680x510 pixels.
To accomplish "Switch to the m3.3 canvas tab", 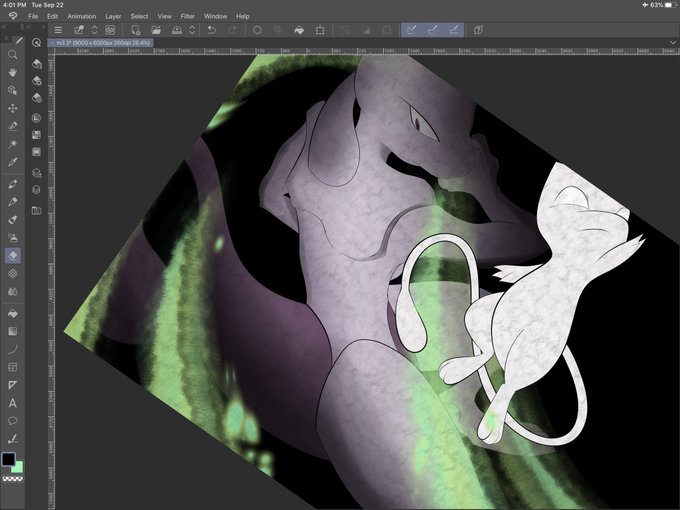I will 100,43.
